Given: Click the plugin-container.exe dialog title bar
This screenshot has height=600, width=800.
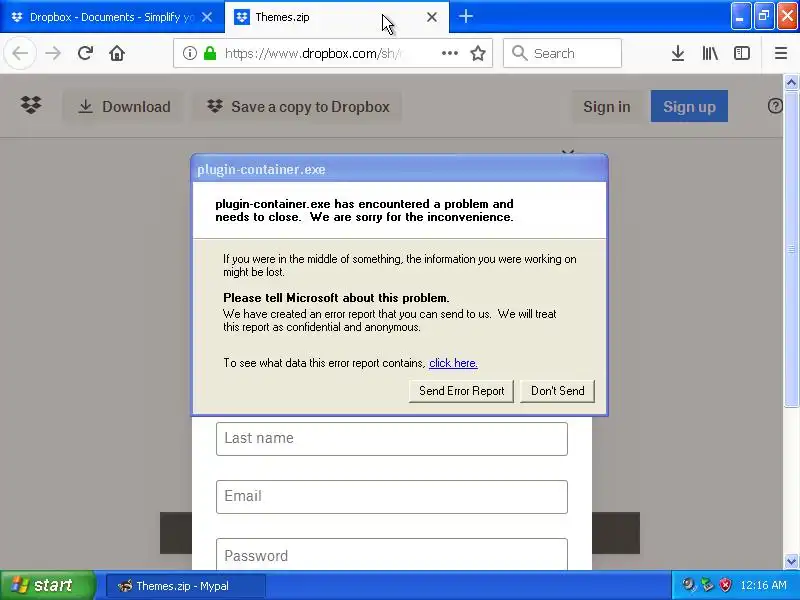Looking at the screenshot, I should coord(399,169).
